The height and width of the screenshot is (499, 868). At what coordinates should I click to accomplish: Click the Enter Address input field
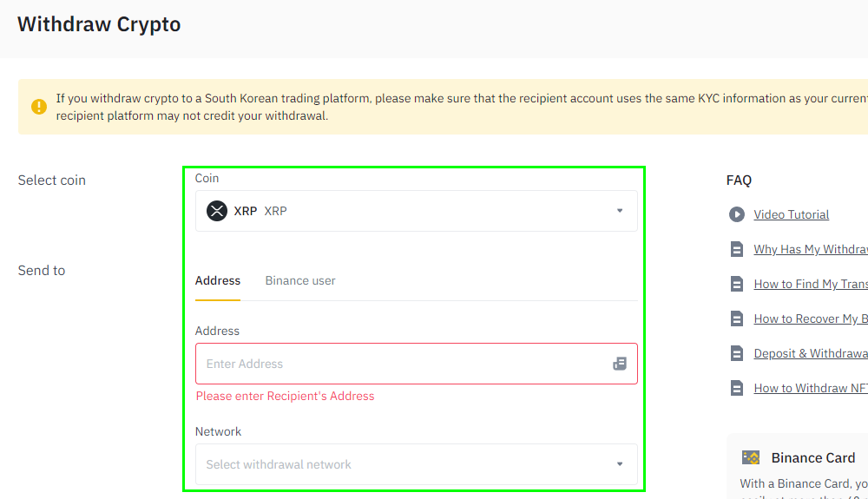[417, 364]
